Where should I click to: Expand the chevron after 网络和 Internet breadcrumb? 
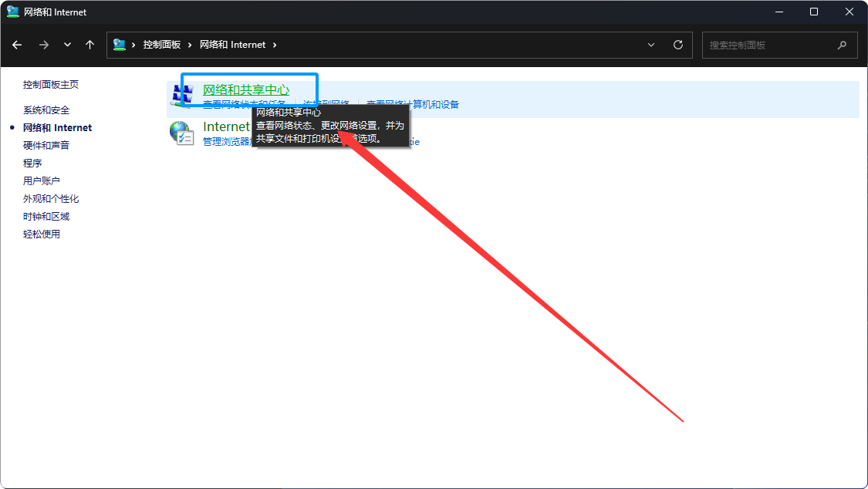point(275,45)
